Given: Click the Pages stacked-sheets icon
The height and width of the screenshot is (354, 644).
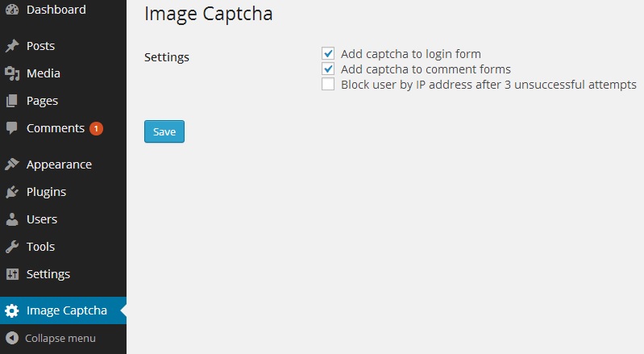Looking at the screenshot, I should 12,101.
